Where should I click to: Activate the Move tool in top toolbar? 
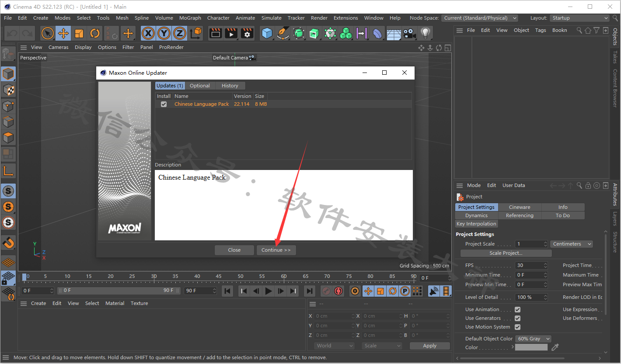(63, 33)
